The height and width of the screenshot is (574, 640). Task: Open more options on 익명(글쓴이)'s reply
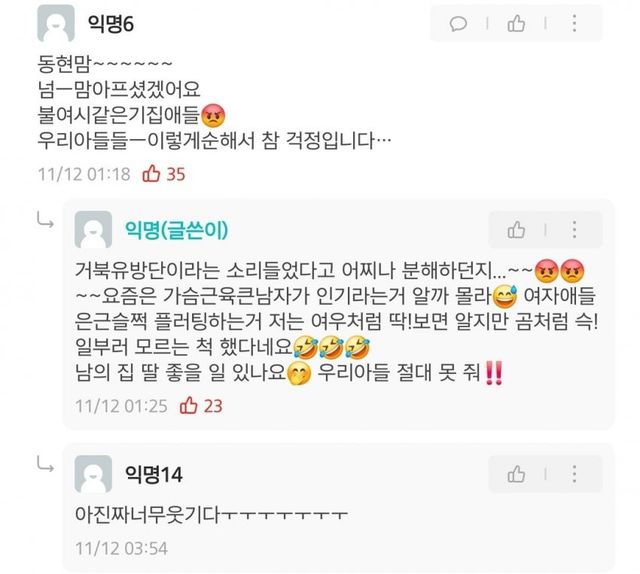[x=574, y=230]
